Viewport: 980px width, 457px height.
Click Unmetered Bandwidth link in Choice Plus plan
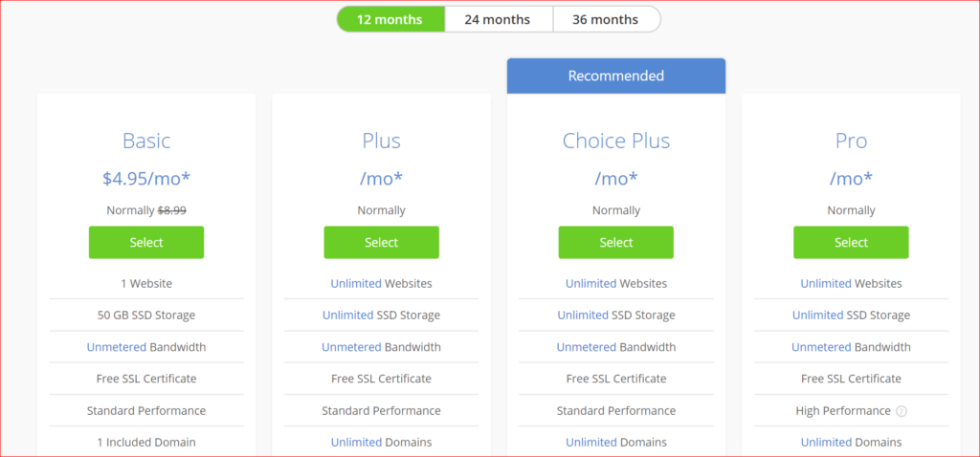click(586, 347)
